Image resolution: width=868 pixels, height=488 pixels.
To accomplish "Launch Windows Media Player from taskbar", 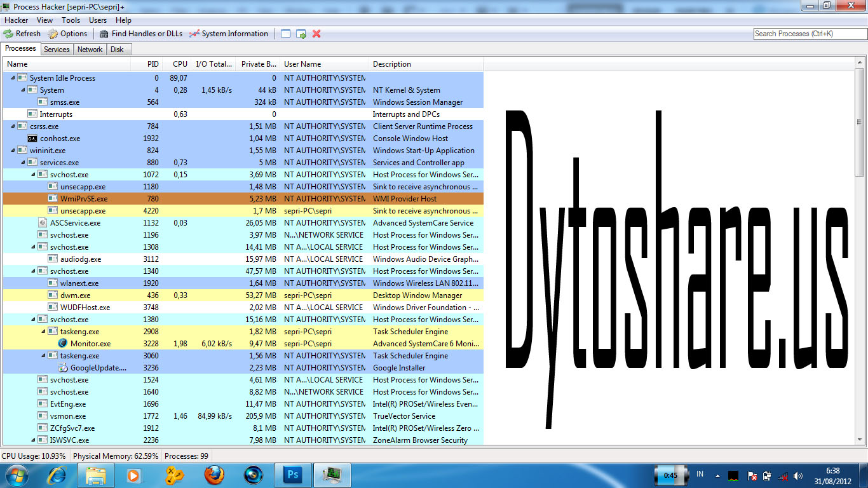I will [x=134, y=475].
